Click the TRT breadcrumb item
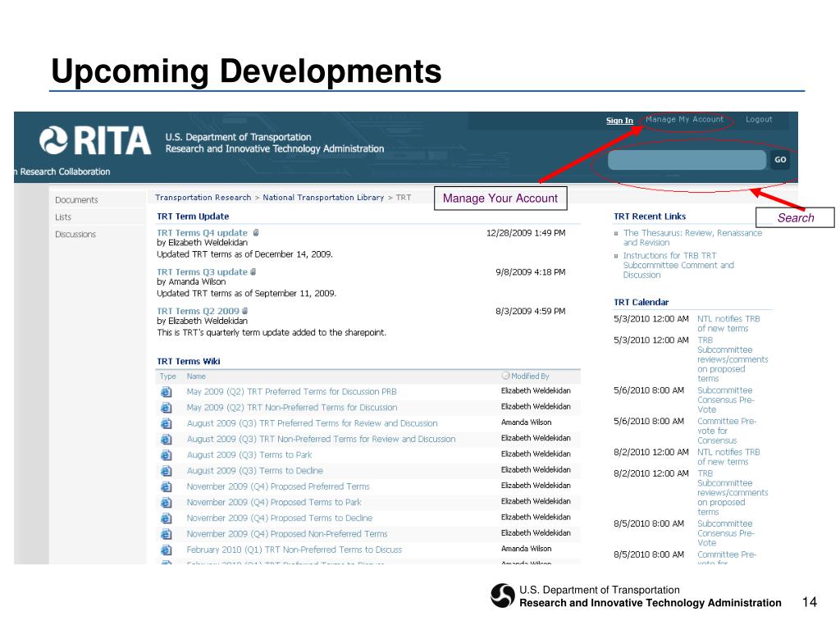 [404, 197]
